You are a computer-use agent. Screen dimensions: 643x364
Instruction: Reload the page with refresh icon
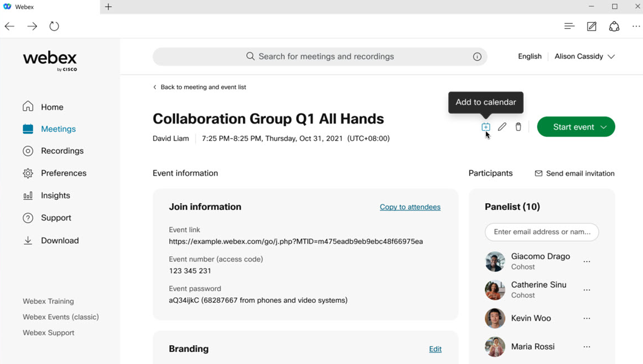(x=54, y=26)
